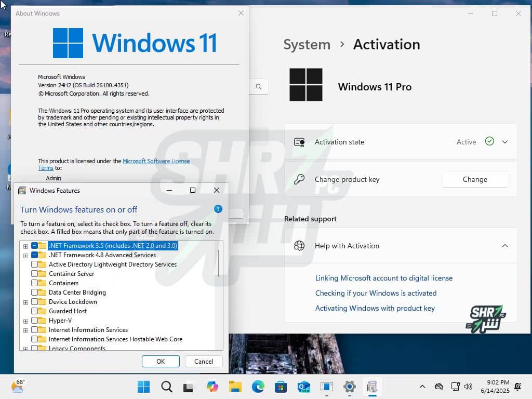Check the Container Server checkbox
The width and height of the screenshot is (532, 399).
point(35,273)
